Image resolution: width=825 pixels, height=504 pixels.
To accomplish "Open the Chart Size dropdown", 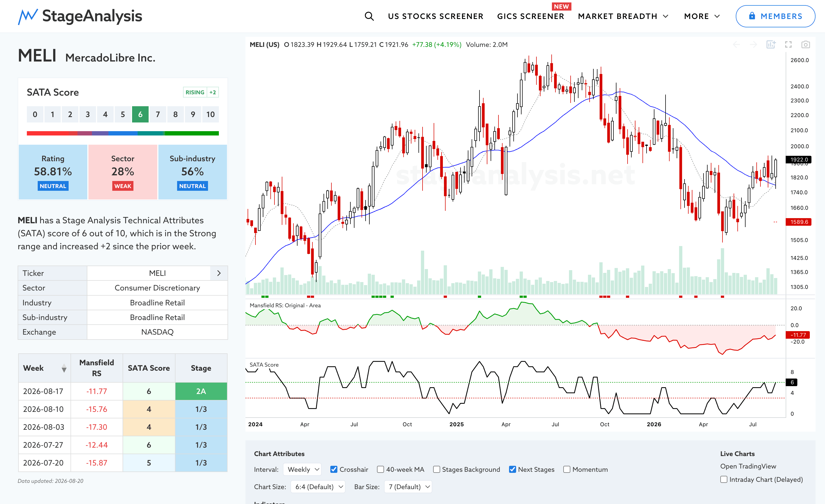I will click(x=318, y=487).
